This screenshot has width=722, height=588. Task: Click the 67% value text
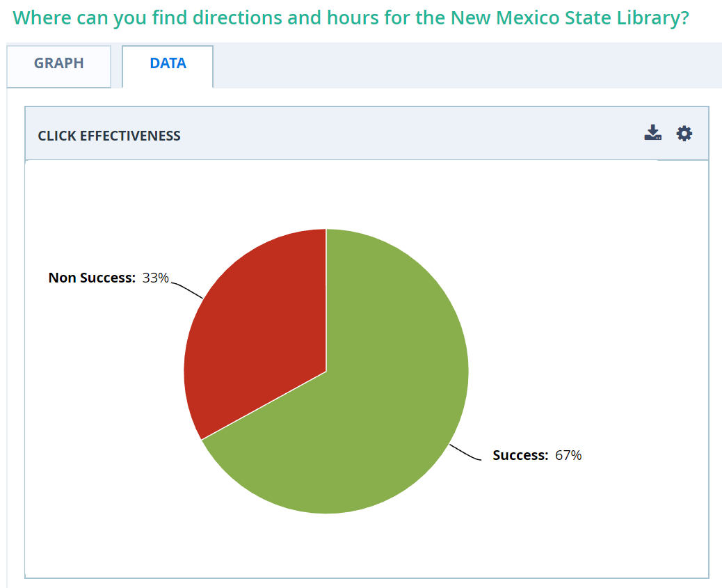pos(568,455)
